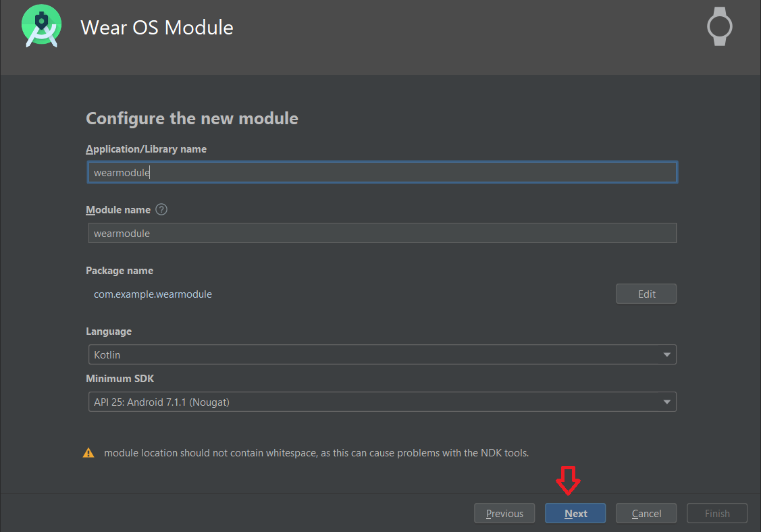Screen dimensions: 761x532
Task: Open the Minimum SDK dropdown
Action: click(382, 401)
